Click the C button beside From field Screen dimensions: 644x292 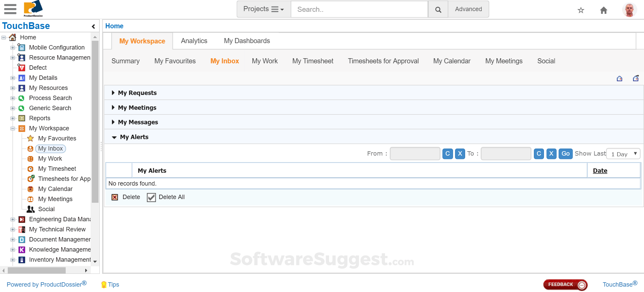coord(447,154)
